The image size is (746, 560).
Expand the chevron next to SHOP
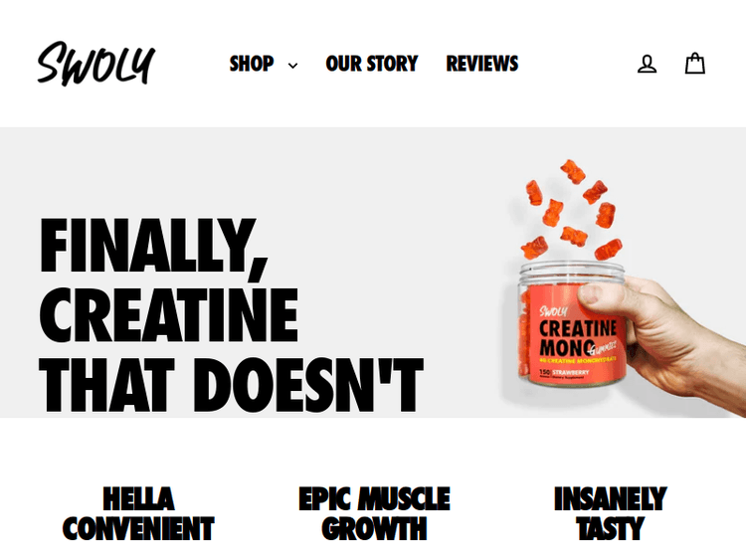click(293, 66)
